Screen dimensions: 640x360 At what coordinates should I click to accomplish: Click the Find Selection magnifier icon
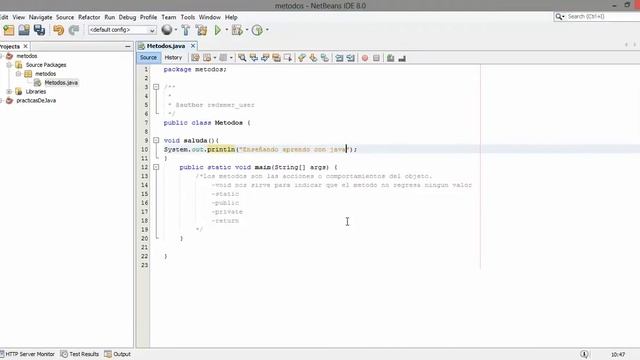click(x=242, y=58)
